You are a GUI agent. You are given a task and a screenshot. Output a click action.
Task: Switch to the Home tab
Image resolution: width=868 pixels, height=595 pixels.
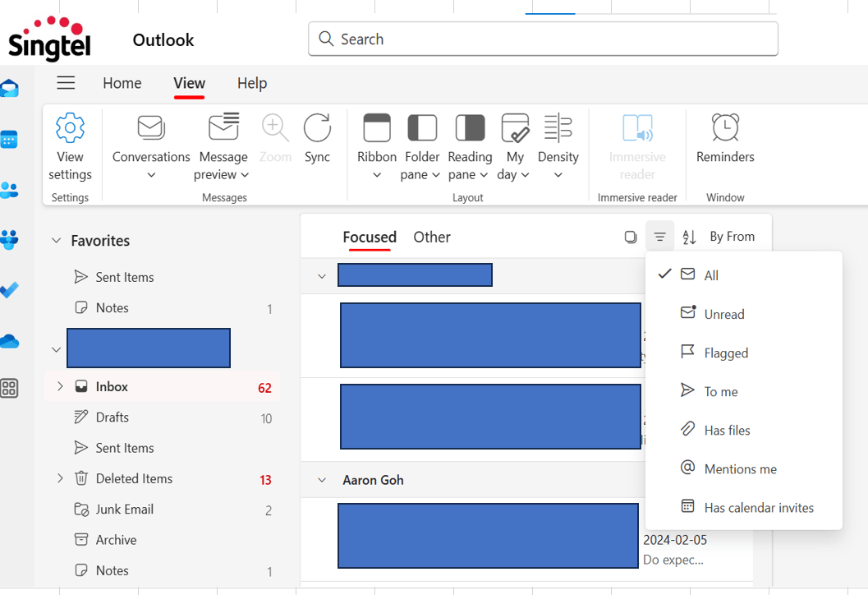coord(122,83)
